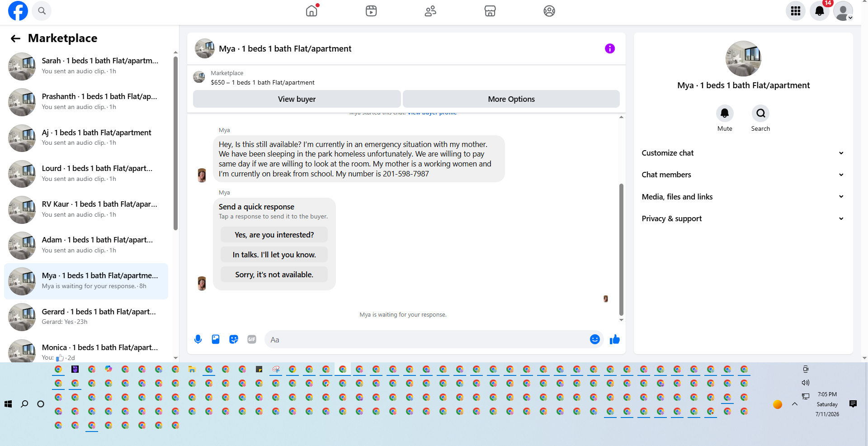Open Windows Cortana circle
868x446 pixels.
click(x=41, y=404)
